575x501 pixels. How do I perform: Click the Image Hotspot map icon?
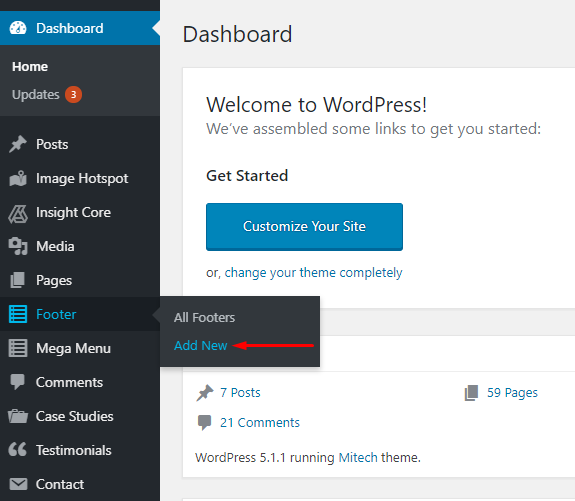tap(18, 178)
